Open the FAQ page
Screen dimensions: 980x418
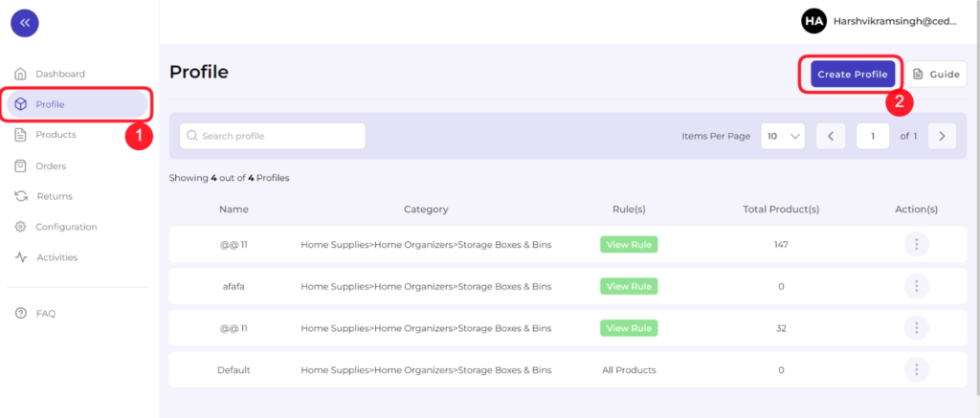(46, 314)
